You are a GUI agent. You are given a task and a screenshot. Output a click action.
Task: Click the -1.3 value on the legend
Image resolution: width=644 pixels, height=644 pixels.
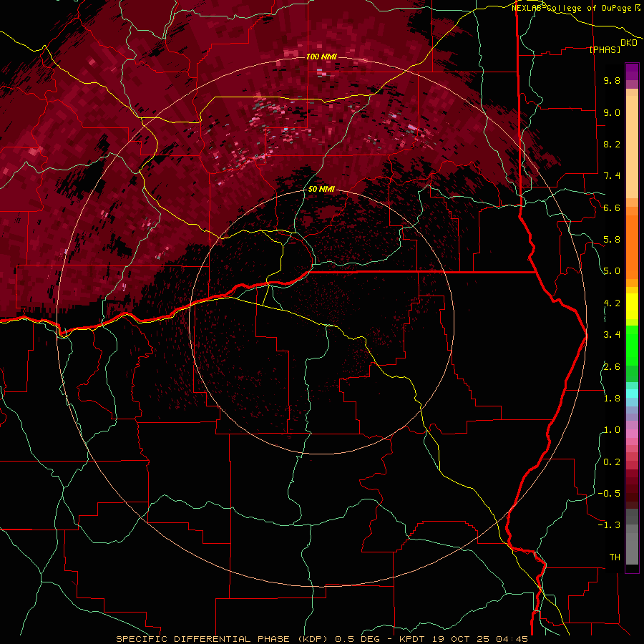click(x=609, y=525)
